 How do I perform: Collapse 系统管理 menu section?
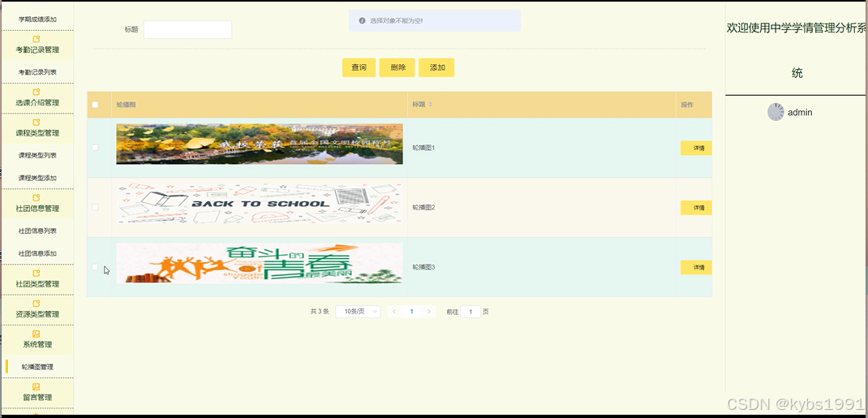point(37,339)
